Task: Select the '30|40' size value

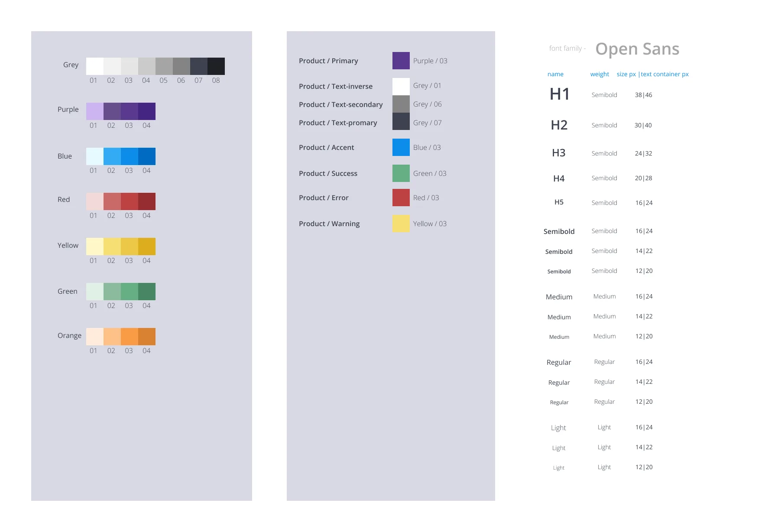Action: (643, 125)
